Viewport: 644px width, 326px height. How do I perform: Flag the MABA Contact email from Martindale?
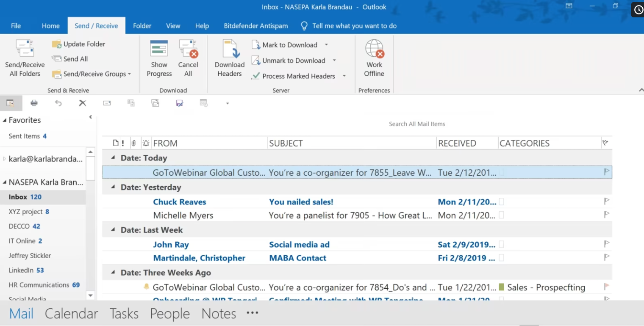coord(607,257)
